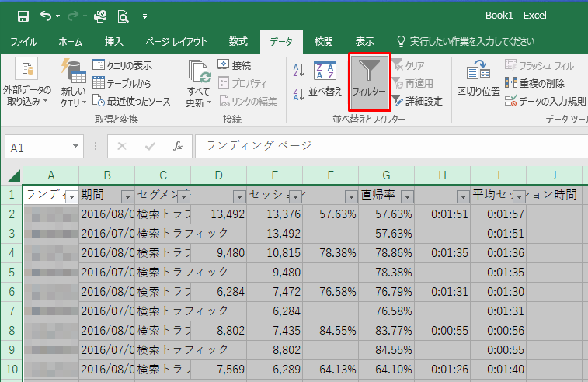Sort descending with the Z-A icon
Image resolution: width=588 pixels, height=382 pixels.
298,94
